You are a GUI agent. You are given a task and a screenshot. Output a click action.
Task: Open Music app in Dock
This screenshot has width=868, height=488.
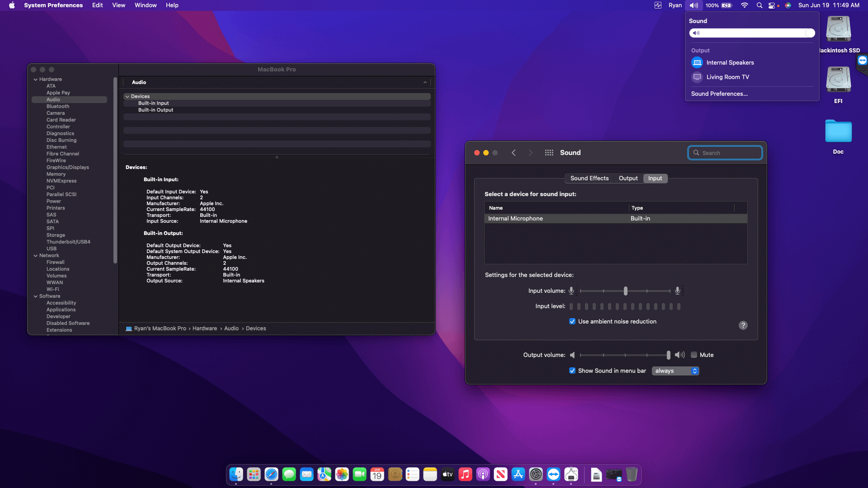465,474
